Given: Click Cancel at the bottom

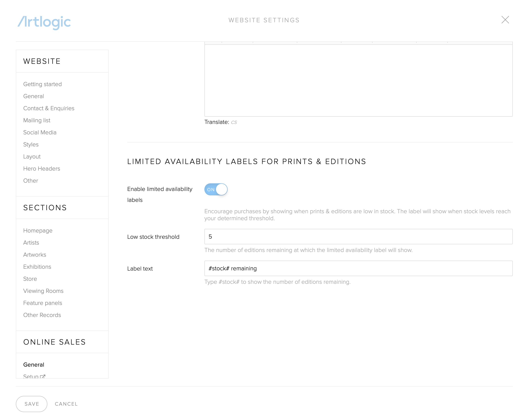Looking at the screenshot, I should tap(66, 404).
